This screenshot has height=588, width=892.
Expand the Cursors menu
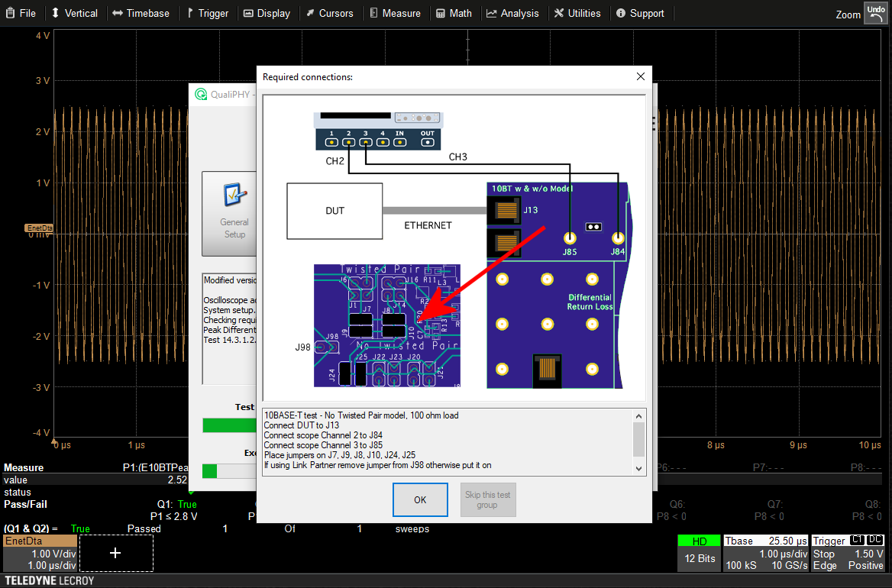[329, 13]
